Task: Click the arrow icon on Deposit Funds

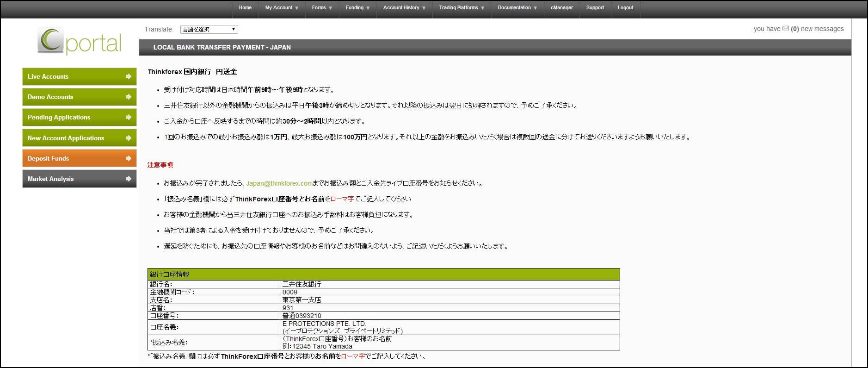Action: 129,158
